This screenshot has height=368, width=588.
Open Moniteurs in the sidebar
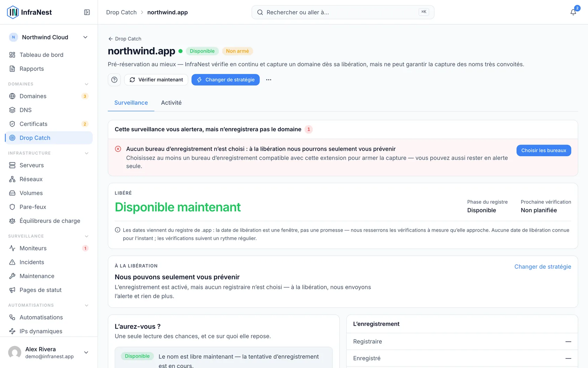pos(49,248)
